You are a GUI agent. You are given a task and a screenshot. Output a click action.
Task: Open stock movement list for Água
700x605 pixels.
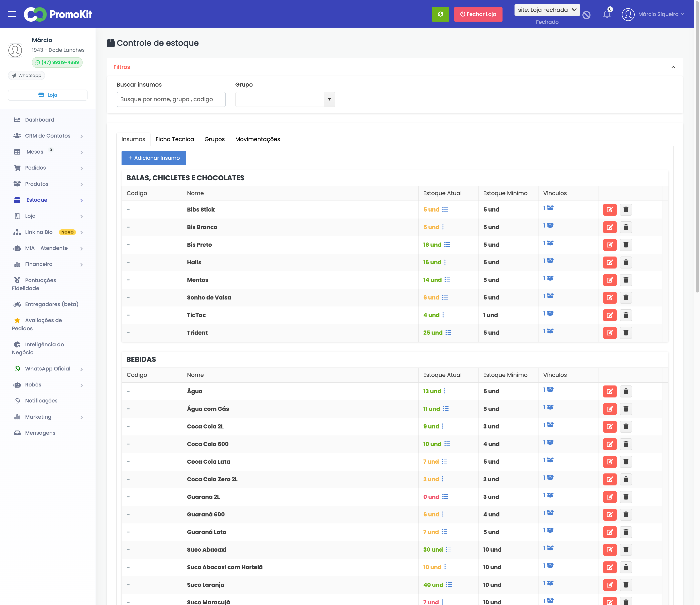(x=447, y=391)
